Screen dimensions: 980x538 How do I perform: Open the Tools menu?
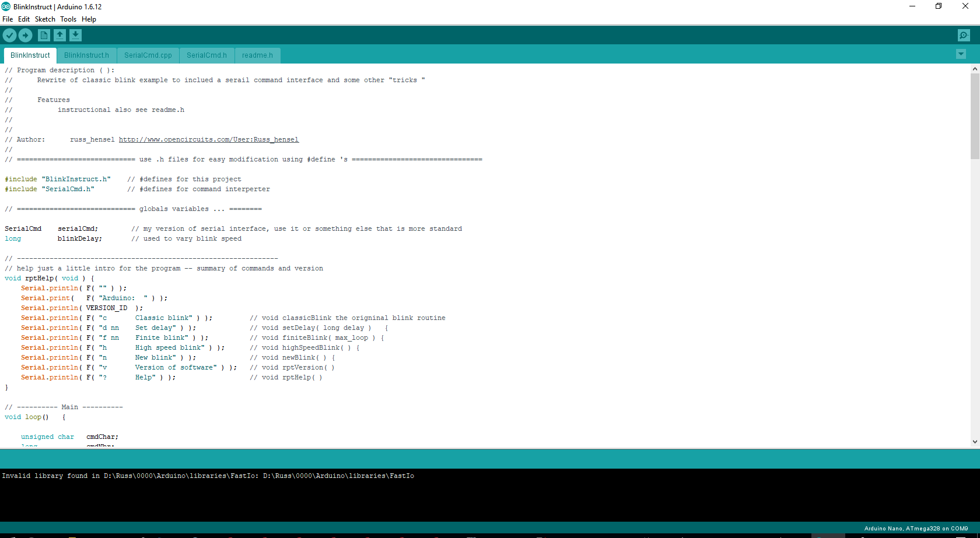click(68, 19)
